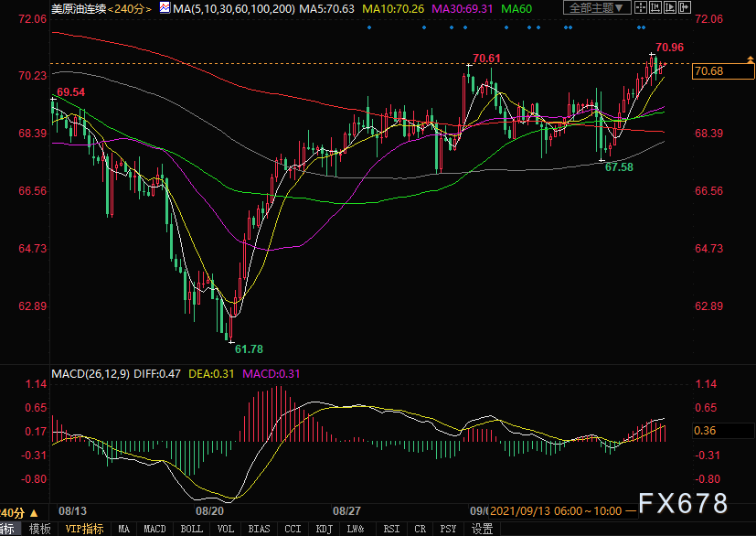
Task: Click the DEA:0.31 value
Action: pos(211,374)
